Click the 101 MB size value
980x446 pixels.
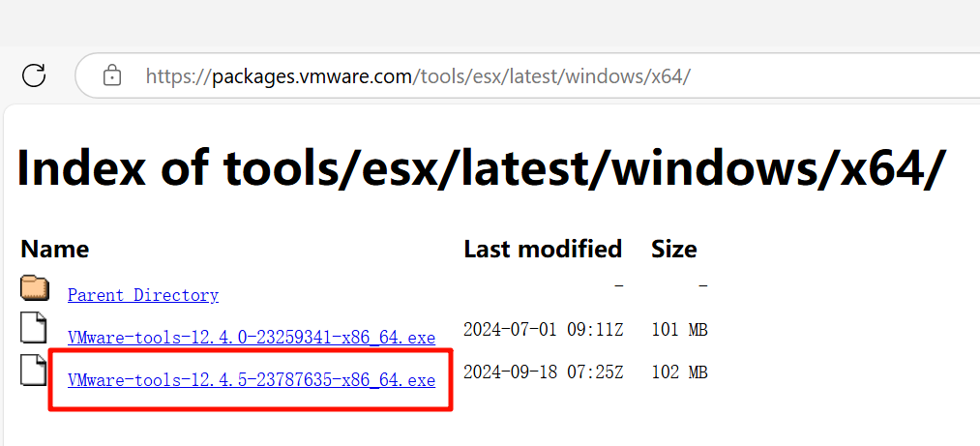coord(679,329)
